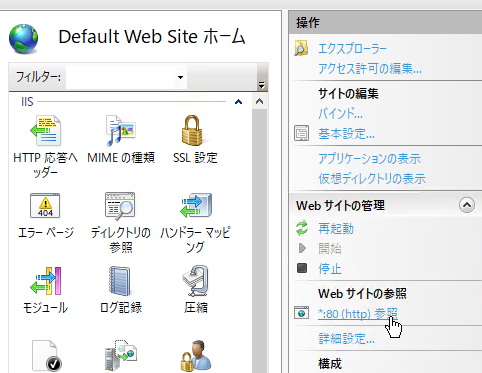Click the 開始 play triangle icon

(x=302, y=248)
